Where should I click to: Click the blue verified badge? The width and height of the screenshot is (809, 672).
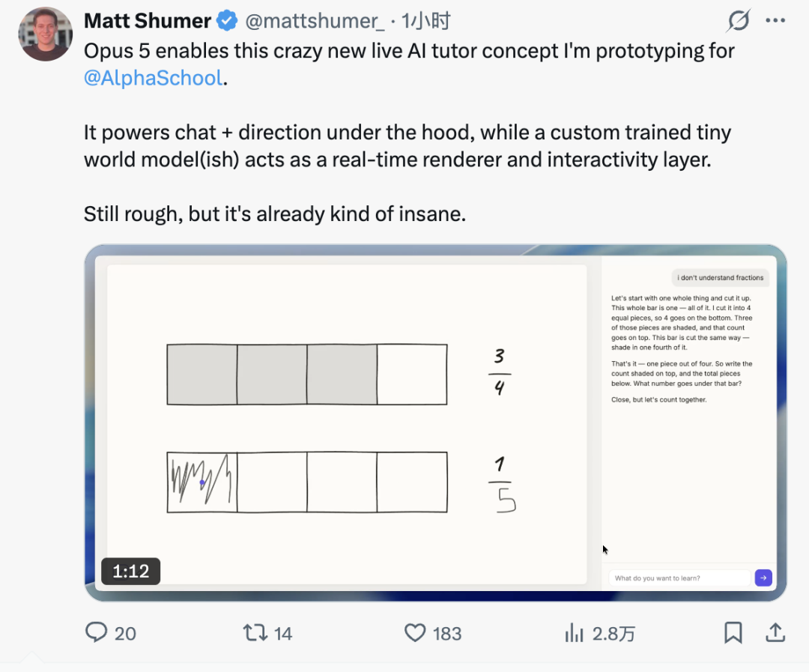227,21
